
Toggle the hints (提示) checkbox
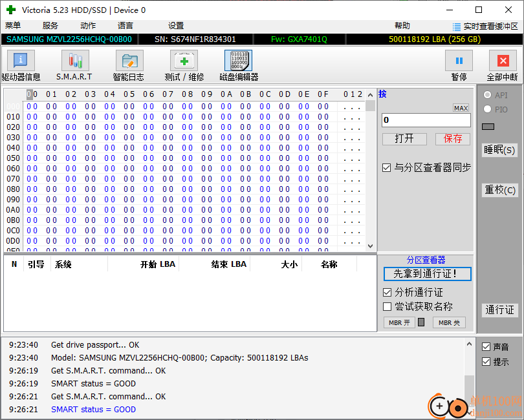486,362
